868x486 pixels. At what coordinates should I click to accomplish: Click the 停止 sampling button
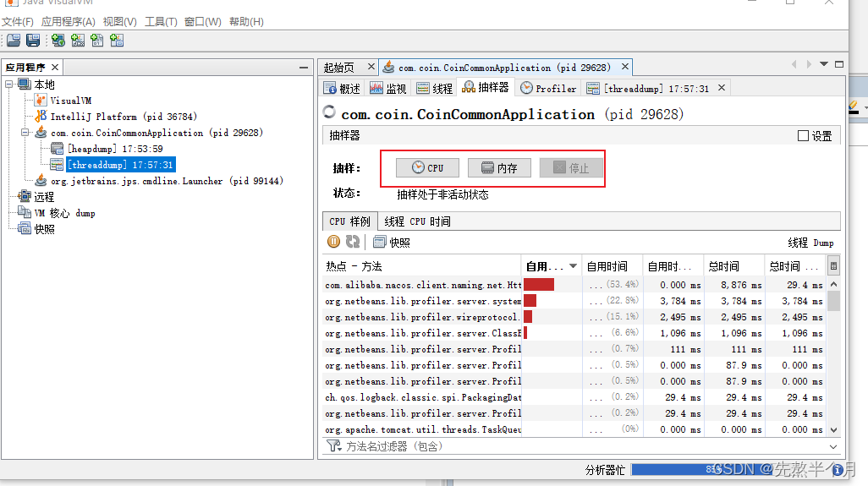571,167
